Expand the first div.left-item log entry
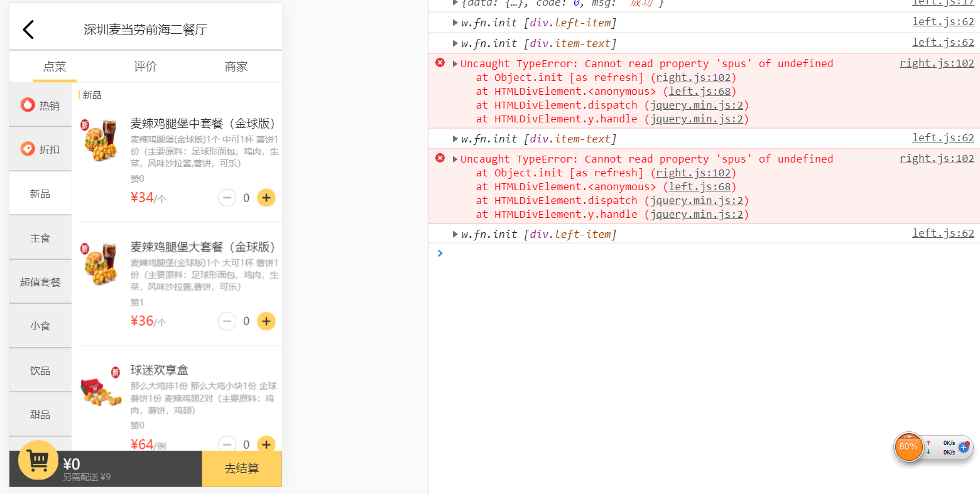The image size is (980, 494). click(x=455, y=23)
